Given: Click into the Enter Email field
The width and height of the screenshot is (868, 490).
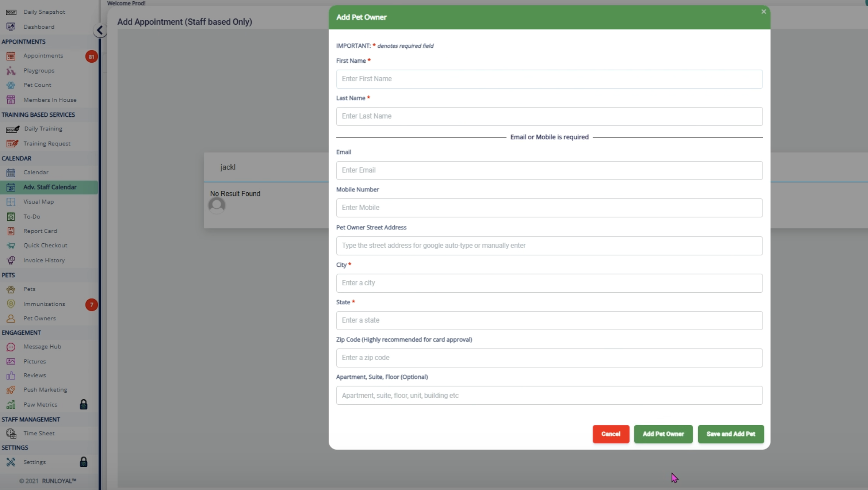Looking at the screenshot, I should point(549,170).
